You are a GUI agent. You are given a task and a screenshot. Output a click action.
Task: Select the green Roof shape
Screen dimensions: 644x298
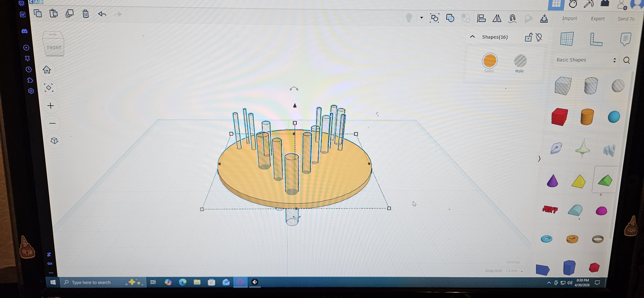pos(605,181)
